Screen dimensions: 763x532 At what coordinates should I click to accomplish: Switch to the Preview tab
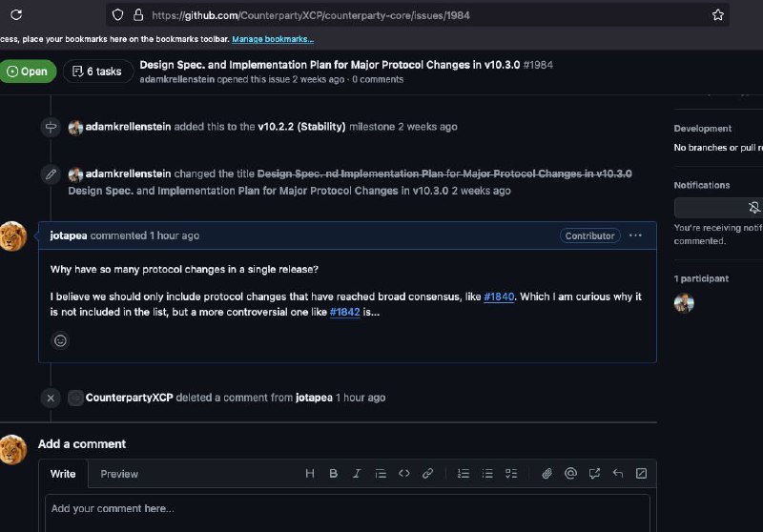point(119,474)
